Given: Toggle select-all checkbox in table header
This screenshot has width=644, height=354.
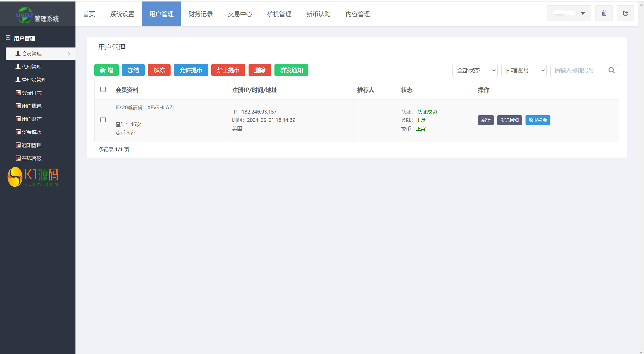Looking at the screenshot, I should point(103,89).
